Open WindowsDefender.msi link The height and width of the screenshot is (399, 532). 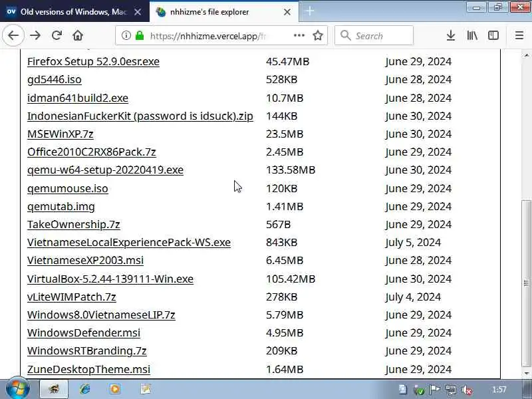[x=84, y=333]
